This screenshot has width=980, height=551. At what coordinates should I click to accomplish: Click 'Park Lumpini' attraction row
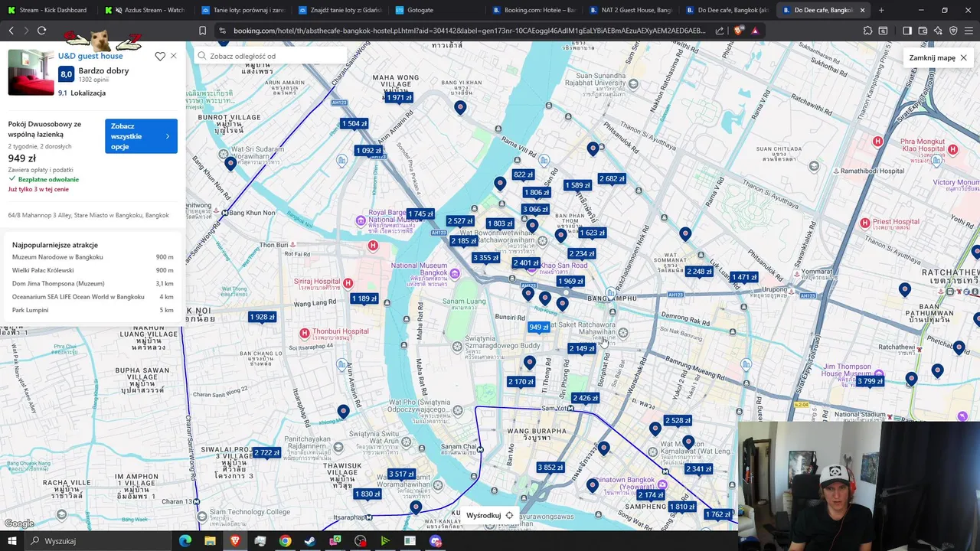(x=93, y=310)
